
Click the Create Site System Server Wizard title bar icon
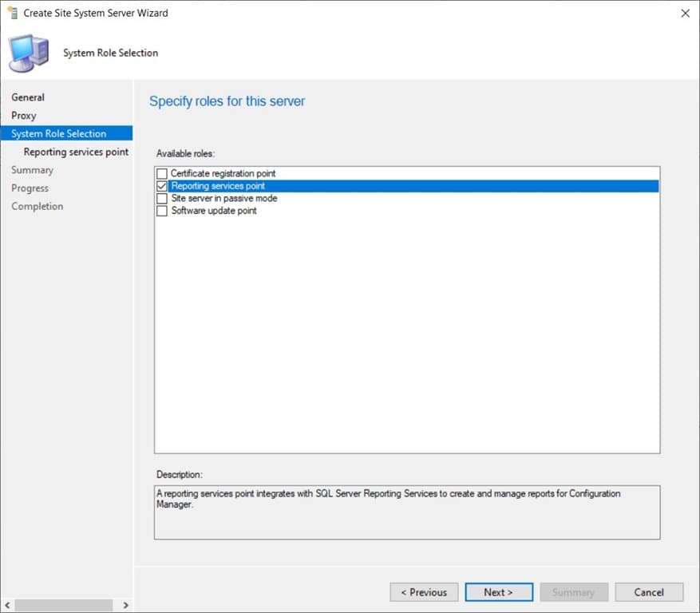pyautogui.click(x=11, y=13)
